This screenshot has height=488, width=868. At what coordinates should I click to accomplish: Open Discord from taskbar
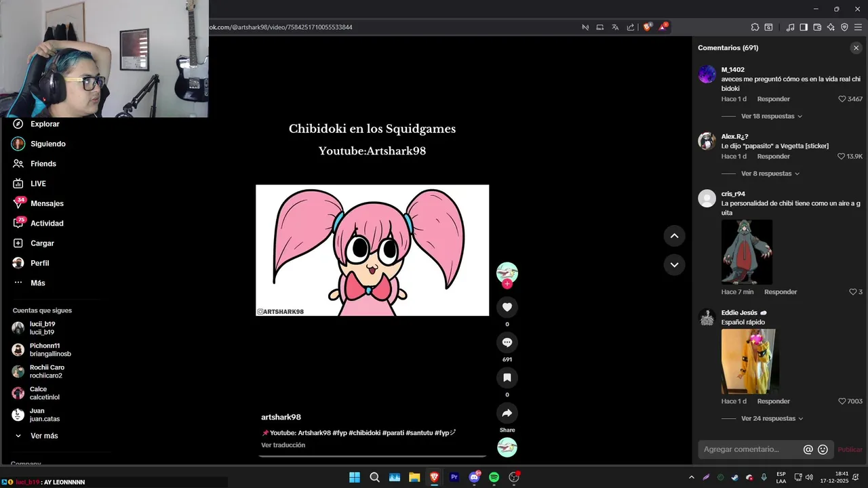474,477
